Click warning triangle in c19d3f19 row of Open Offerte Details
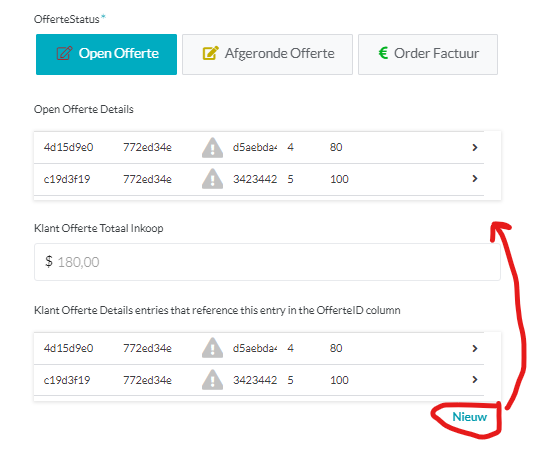Image resolution: width=547 pixels, height=457 pixels. pos(212,179)
